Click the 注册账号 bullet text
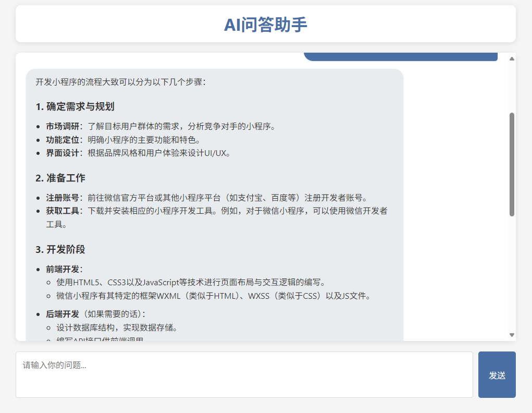Image resolution: width=532 pixels, height=413 pixels. 208,198
